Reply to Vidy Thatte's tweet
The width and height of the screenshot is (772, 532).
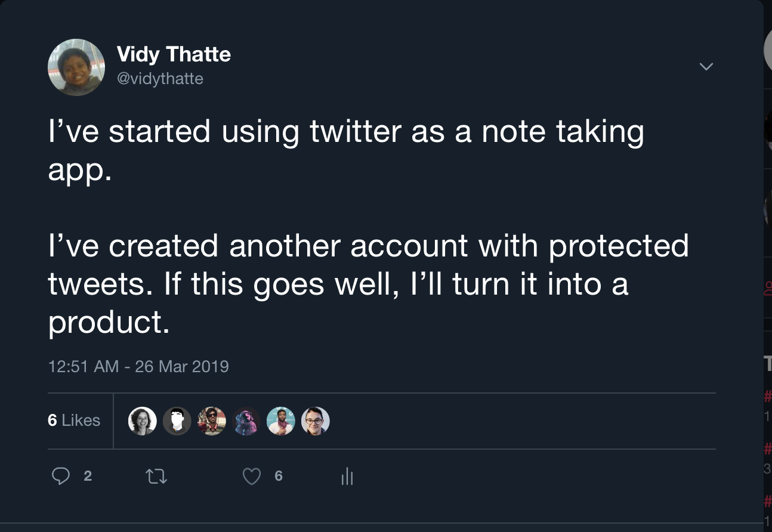pyautogui.click(x=61, y=476)
